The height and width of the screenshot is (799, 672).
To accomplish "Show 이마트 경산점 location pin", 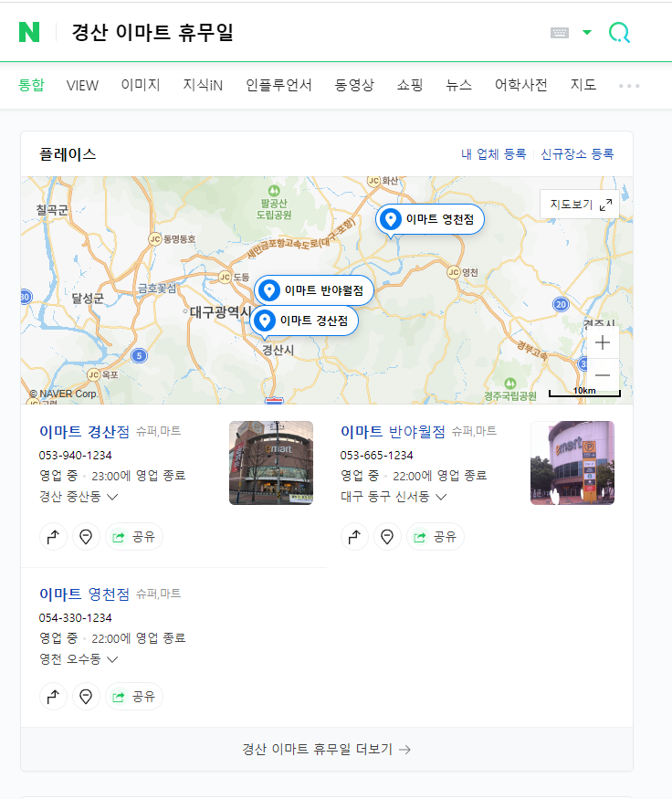I will coord(86,537).
